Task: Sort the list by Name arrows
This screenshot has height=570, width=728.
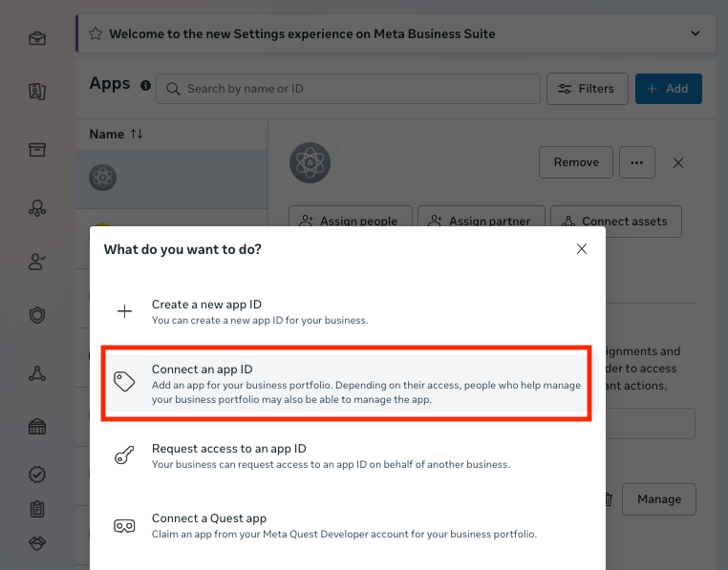Action: tap(137, 134)
